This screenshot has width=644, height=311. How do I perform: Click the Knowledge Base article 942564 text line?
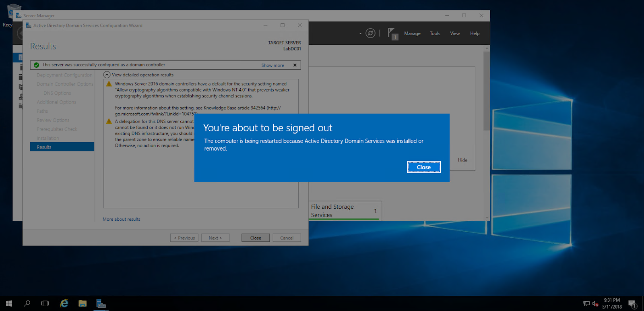point(198,108)
